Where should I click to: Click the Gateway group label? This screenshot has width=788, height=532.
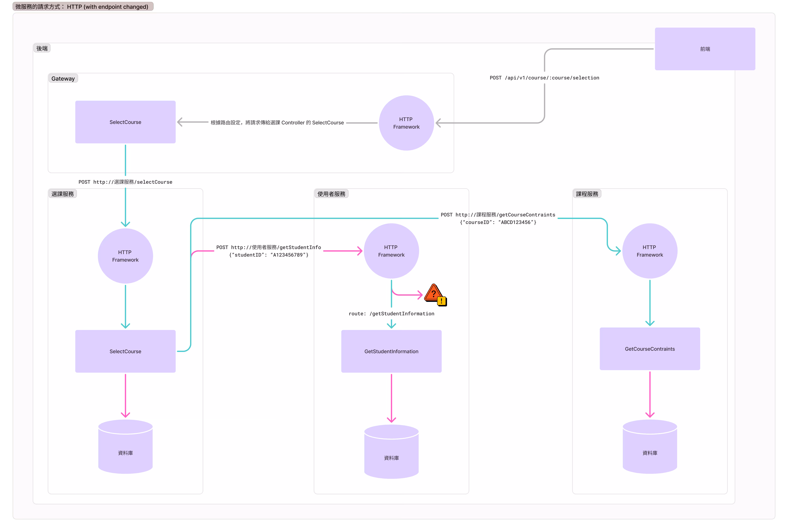coord(63,78)
